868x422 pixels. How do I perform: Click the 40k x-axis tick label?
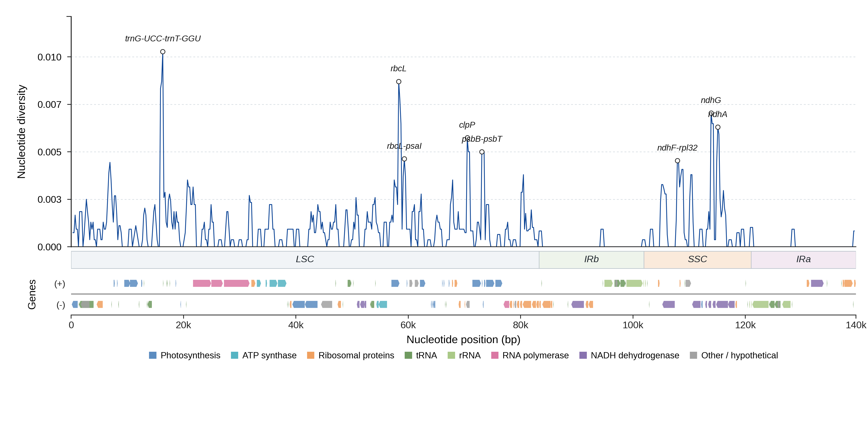click(x=296, y=325)
